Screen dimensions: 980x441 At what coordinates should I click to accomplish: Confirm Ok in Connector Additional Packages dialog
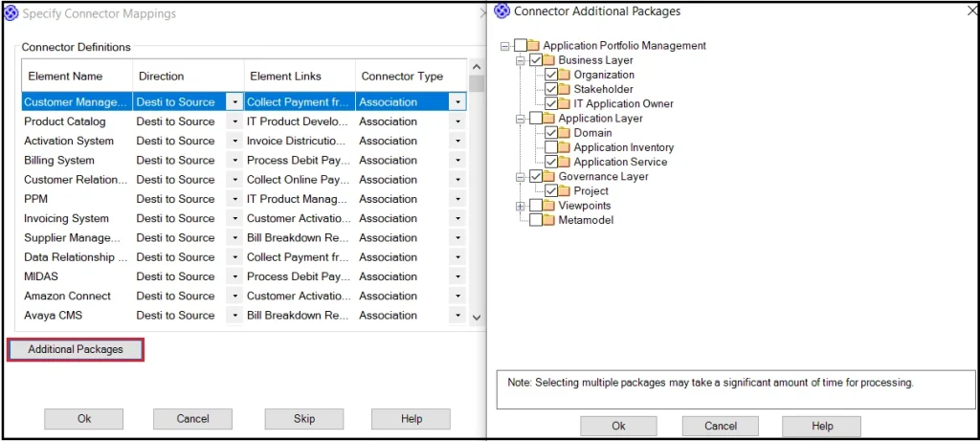618,426
